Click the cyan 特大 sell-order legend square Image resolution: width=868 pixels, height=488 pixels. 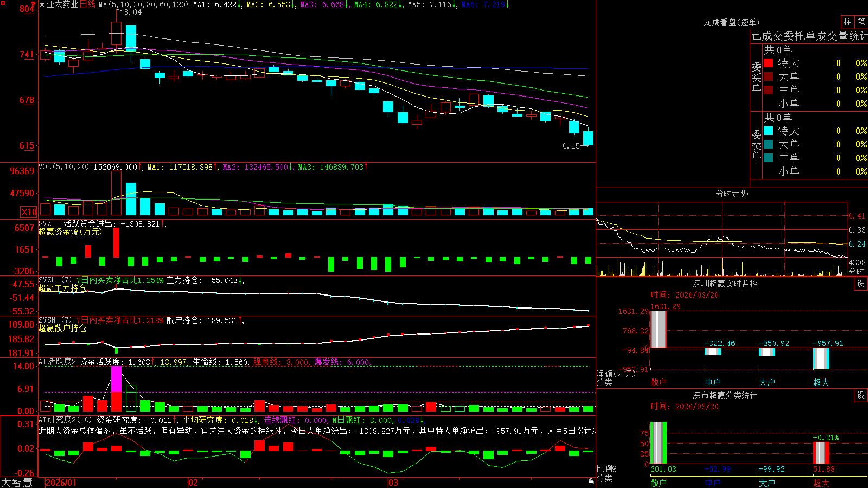click(x=768, y=131)
